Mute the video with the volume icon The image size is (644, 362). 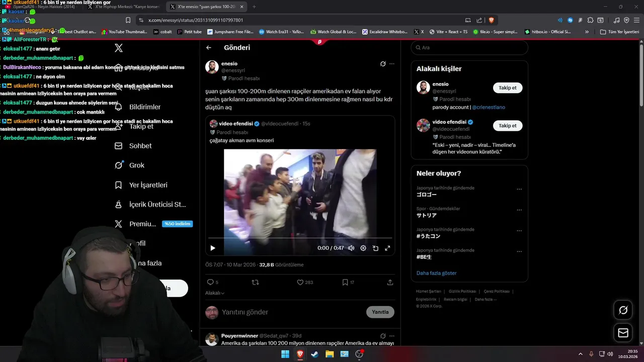click(351, 248)
